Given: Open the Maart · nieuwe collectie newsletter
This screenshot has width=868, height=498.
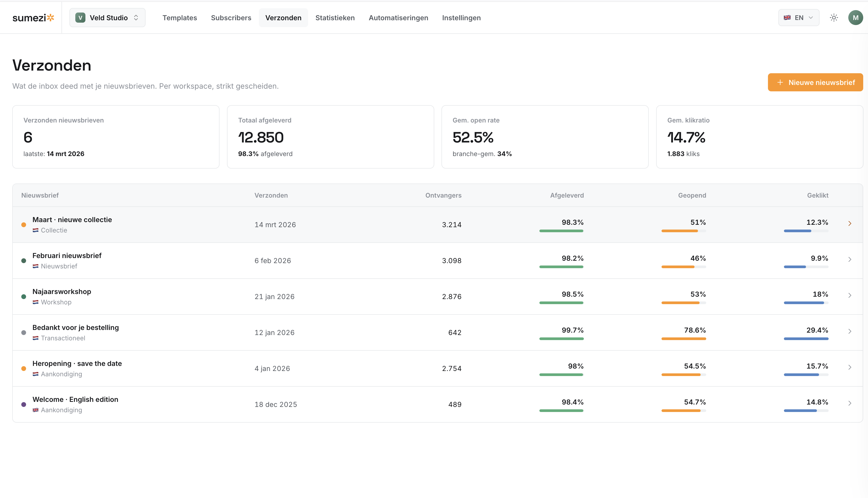Looking at the screenshot, I should [x=72, y=220].
